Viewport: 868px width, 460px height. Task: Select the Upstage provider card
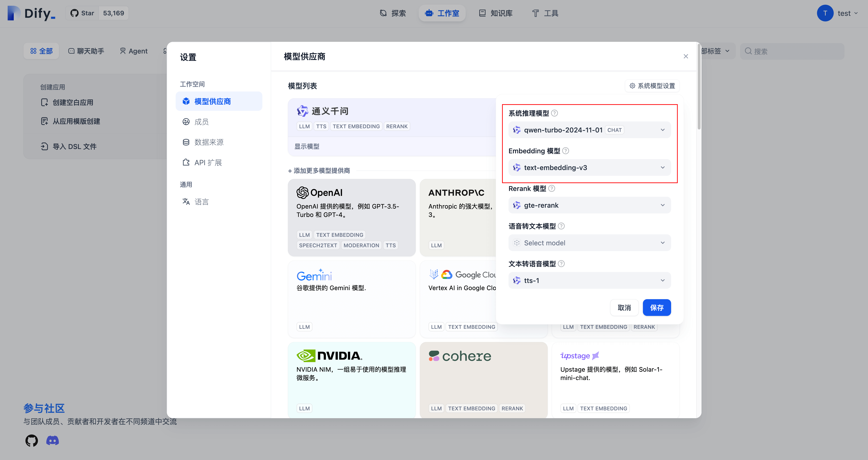[x=615, y=380]
